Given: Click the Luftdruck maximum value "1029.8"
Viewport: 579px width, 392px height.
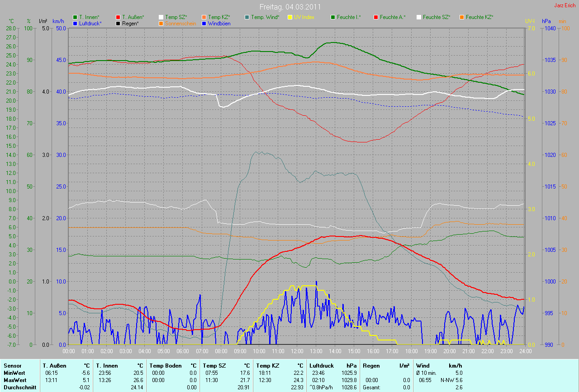Looking at the screenshot, I should point(349,380).
